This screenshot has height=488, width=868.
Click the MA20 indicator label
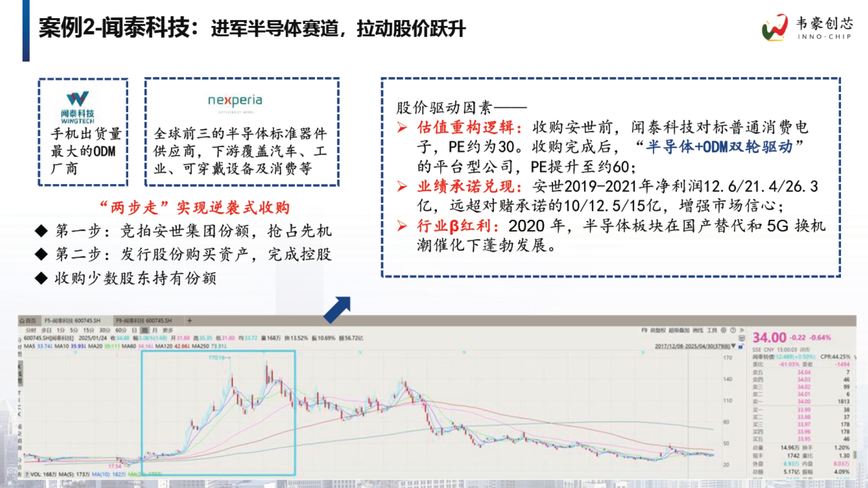click(x=104, y=346)
